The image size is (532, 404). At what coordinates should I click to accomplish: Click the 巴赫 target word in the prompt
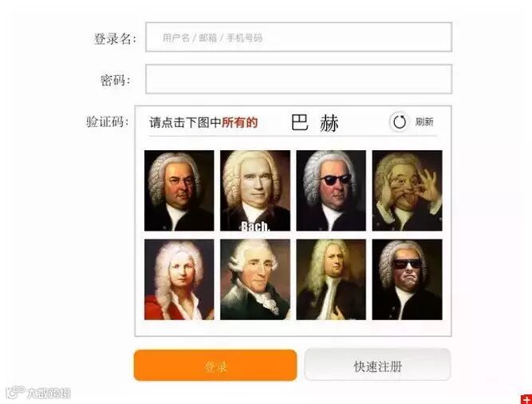pos(315,123)
